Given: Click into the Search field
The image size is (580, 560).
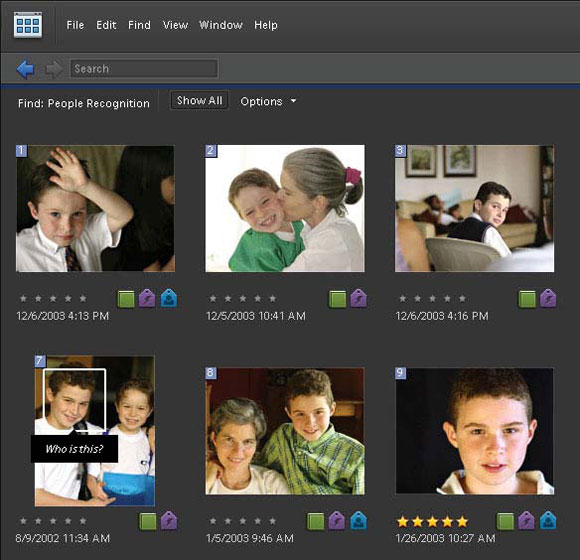Looking at the screenshot, I should (x=144, y=69).
